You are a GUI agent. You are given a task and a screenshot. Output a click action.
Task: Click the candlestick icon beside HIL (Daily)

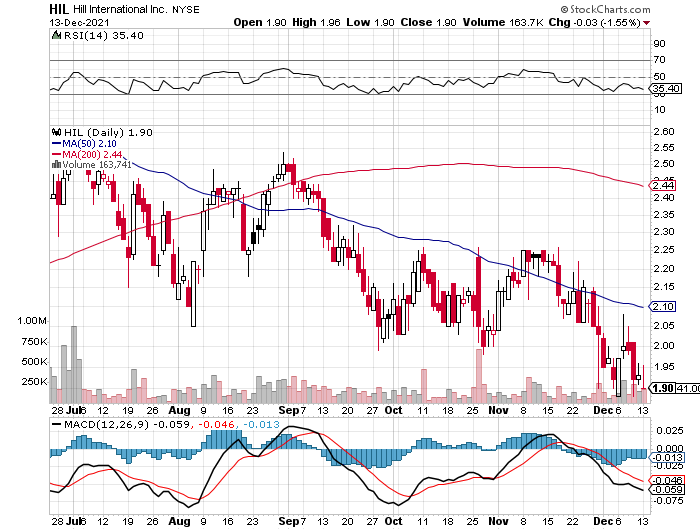56,132
